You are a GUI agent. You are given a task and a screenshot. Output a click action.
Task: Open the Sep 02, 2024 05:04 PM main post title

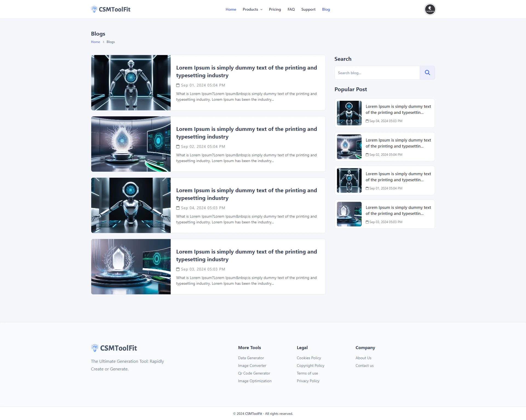pyautogui.click(x=247, y=133)
